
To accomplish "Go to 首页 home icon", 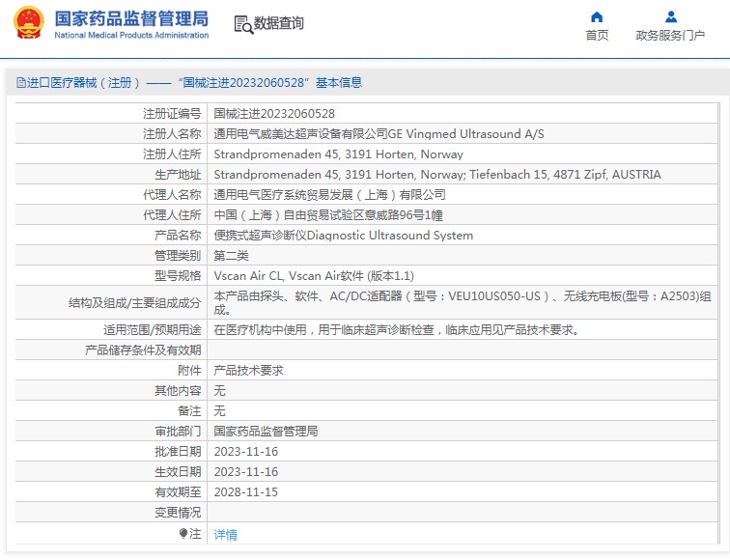I will [x=597, y=17].
